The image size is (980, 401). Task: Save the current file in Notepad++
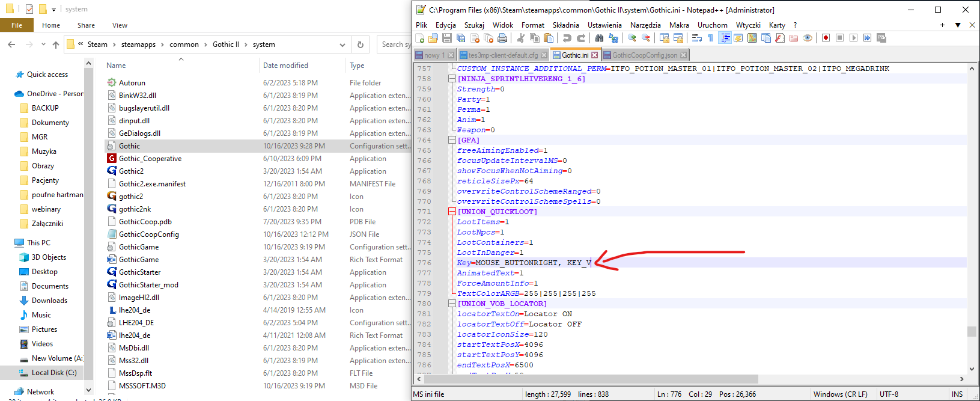tap(446, 38)
